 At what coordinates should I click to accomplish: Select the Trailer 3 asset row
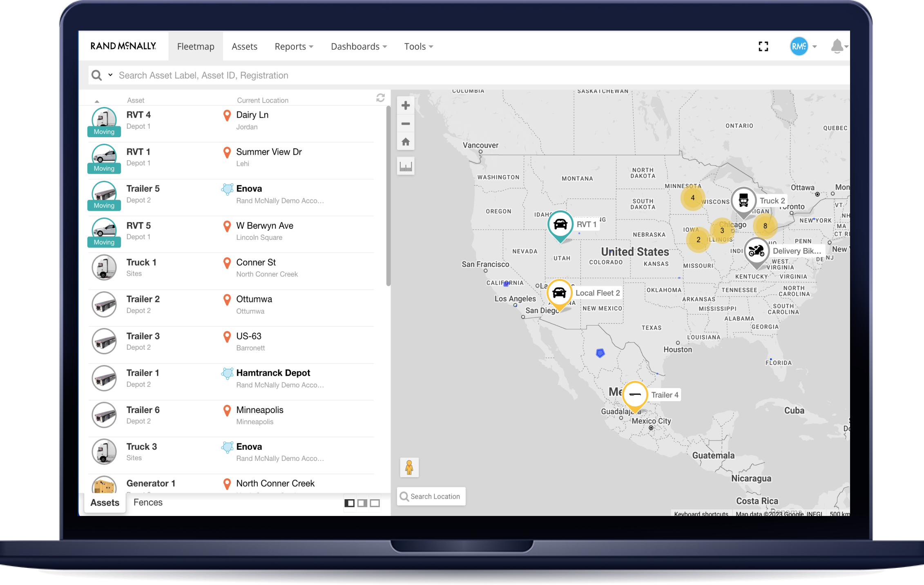[x=231, y=345]
